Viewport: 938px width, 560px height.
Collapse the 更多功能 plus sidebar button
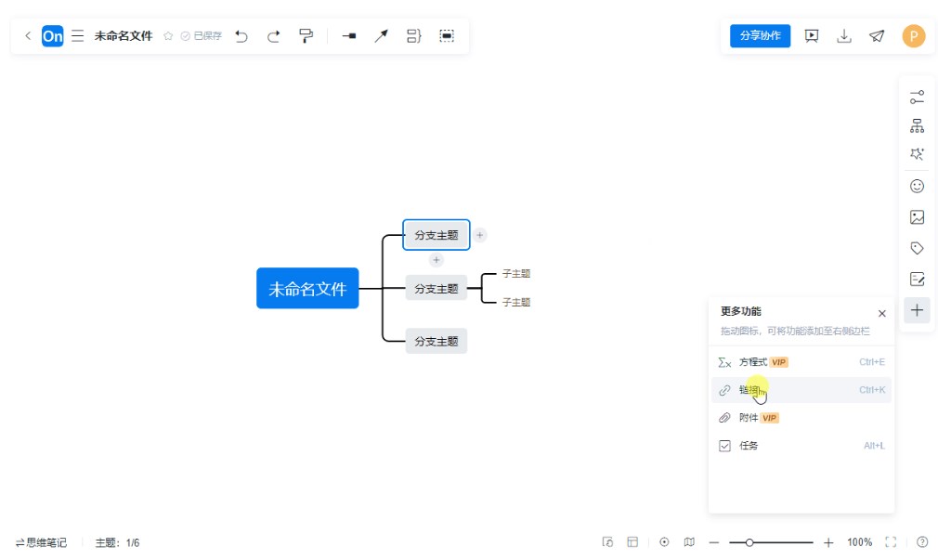coord(917,310)
